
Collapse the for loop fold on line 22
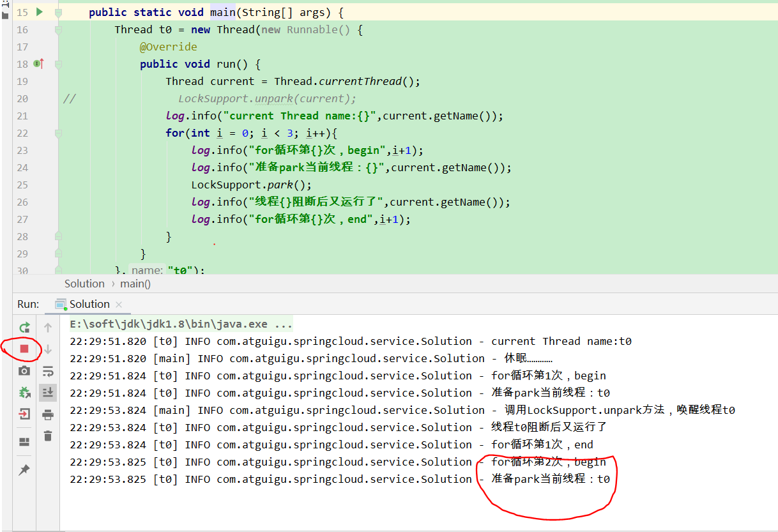click(57, 133)
